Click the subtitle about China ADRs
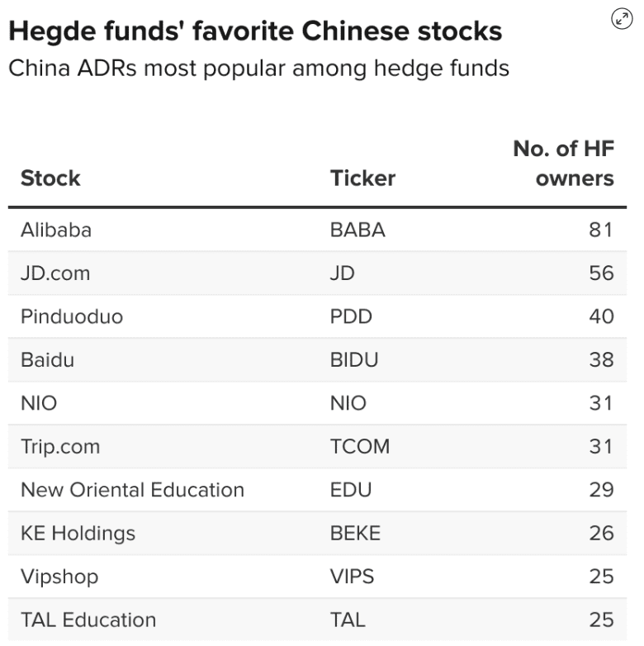Viewport: 644px width, 646px height. click(x=258, y=68)
